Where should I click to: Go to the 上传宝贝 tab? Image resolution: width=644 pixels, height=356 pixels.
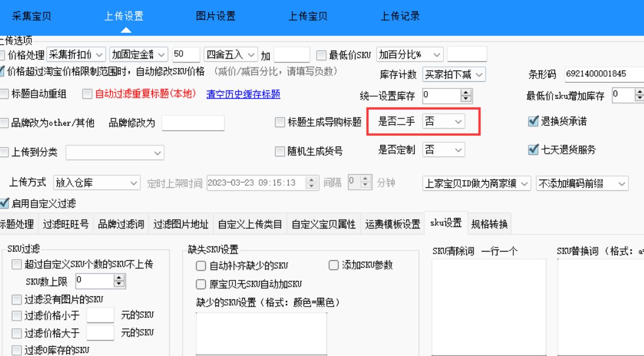point(308,16)
